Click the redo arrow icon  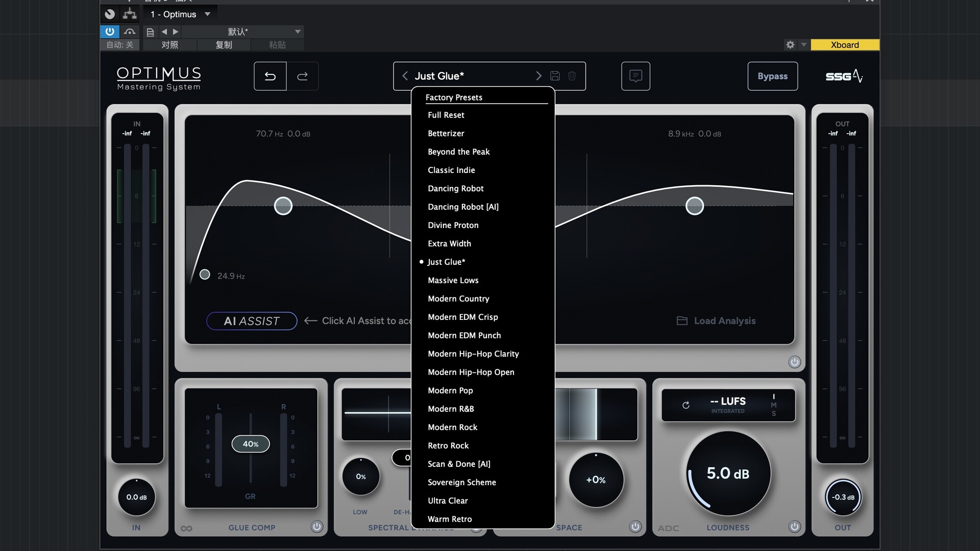pos(303,76)
